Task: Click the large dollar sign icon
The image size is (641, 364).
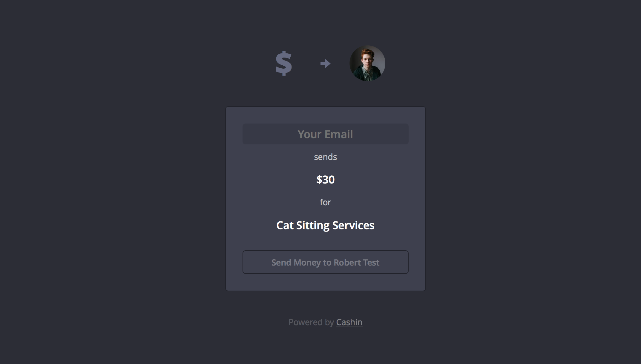Action: point(283,63)
